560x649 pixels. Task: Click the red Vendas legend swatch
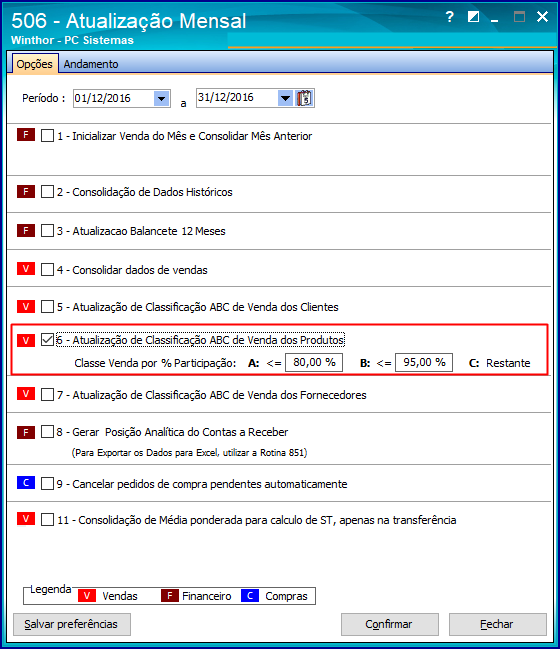[87, 596]
